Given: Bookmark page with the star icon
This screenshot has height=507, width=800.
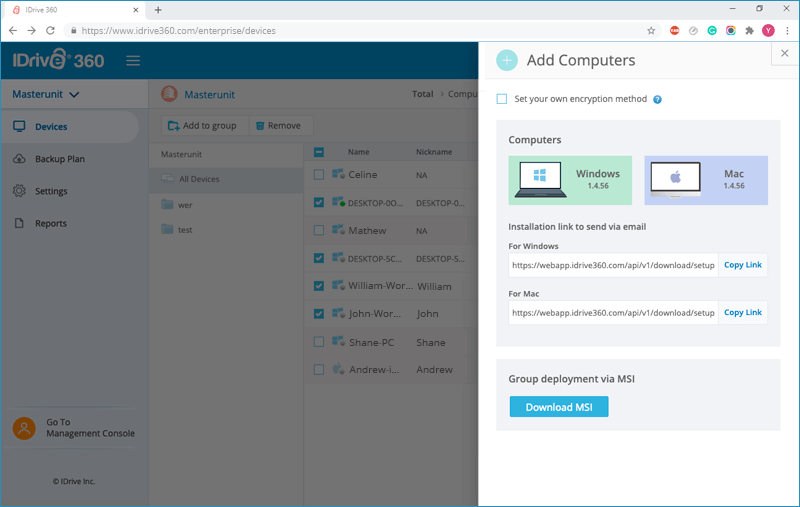Looking at the screenshot, I should 651,31.
